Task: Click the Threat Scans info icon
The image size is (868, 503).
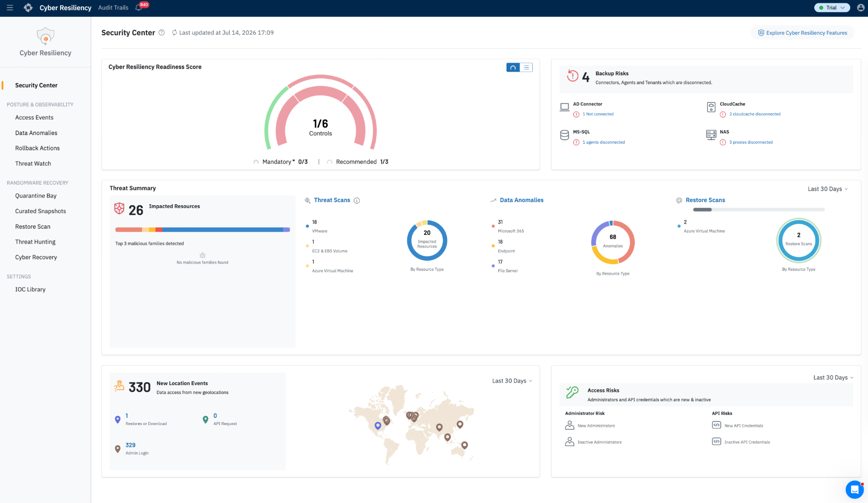Action: (357, 200)
